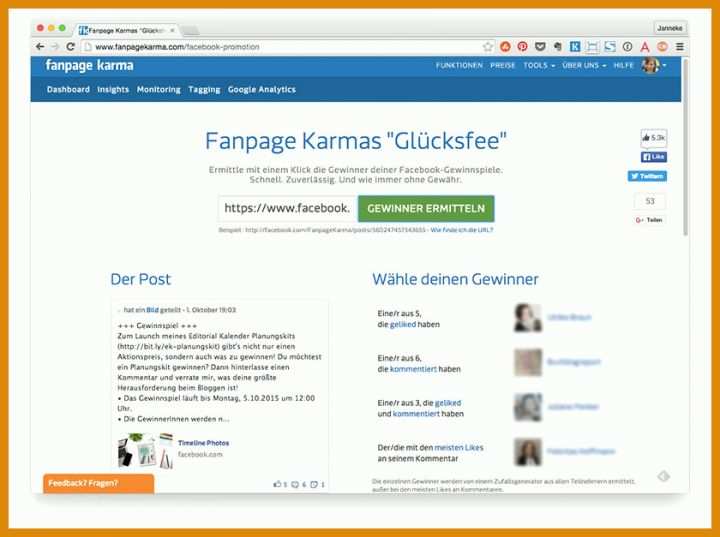Click the fanpage karma logo
The width and height of the screenshot is (720, 537).
point(90,66)
